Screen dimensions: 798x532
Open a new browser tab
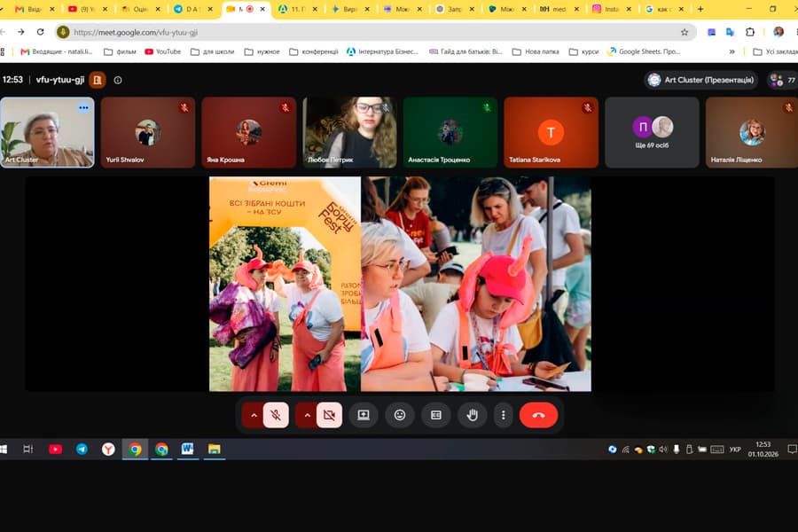[700, 9]
